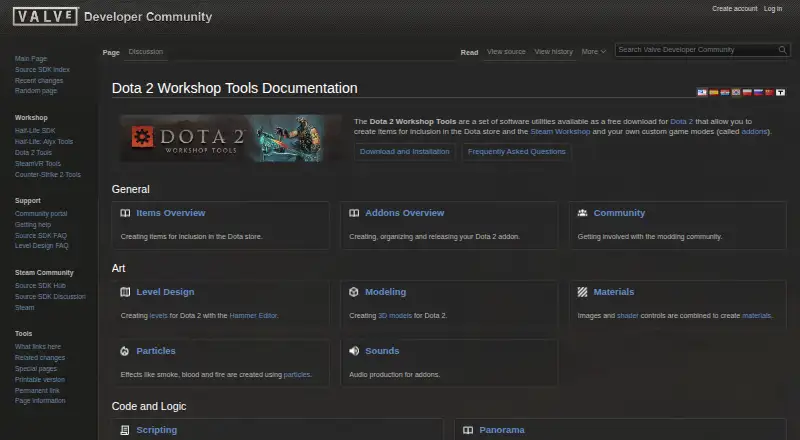Viewport: 800px width, 440px height.
Task: Open Printable version sidebar link
Action: [40, 380]
